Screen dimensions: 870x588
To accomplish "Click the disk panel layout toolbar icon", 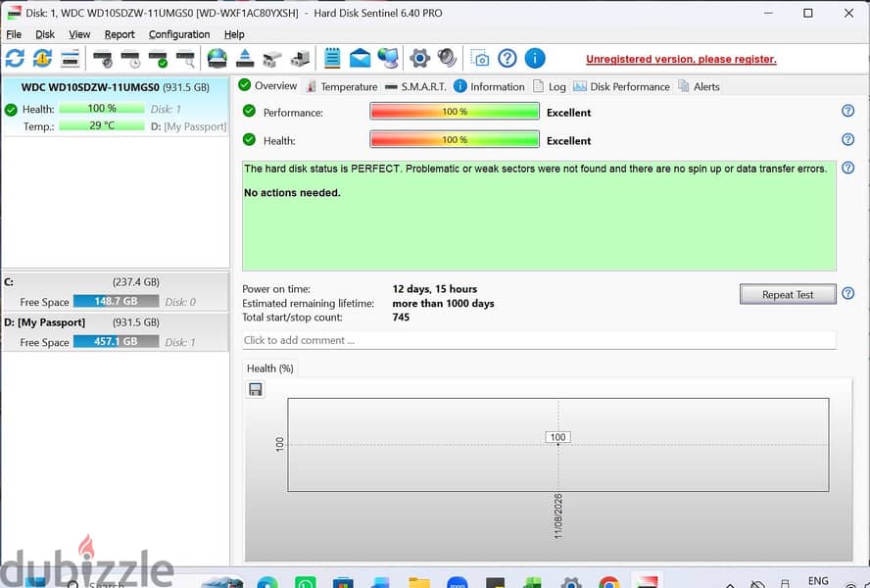I will tap(71, 58).
